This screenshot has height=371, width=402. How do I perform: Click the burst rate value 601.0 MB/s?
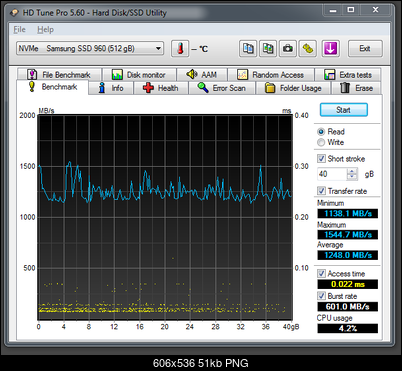click(348, 307)
